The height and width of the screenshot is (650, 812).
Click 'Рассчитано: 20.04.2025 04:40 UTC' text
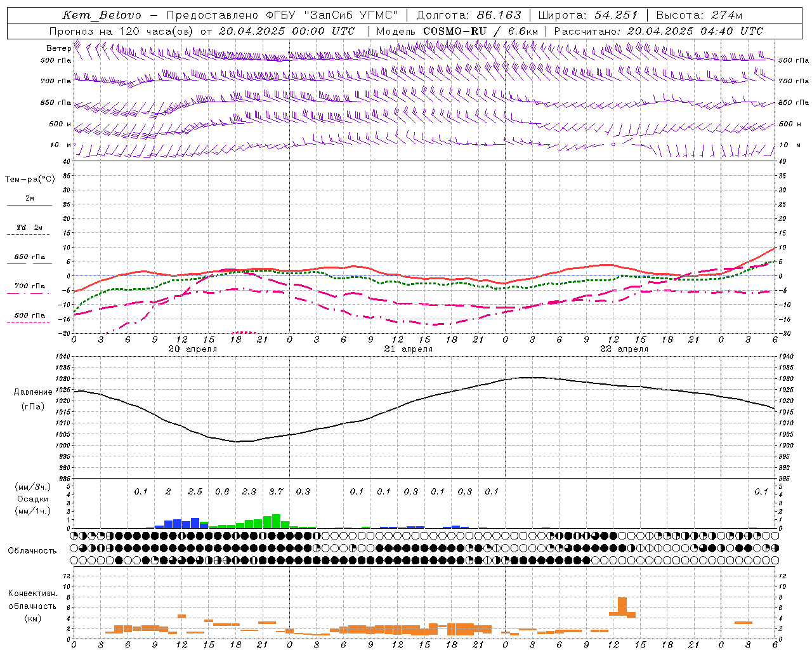[658, 31]
